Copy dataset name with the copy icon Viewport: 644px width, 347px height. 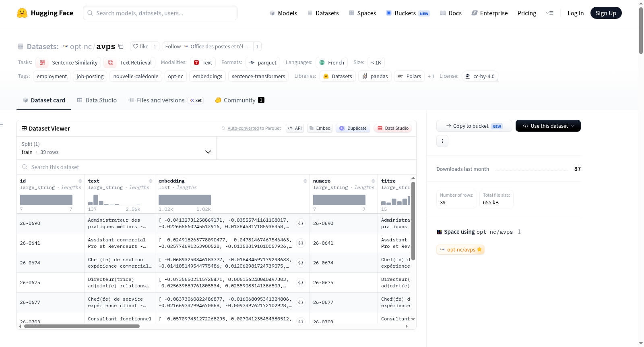click(x=121, y=46)
